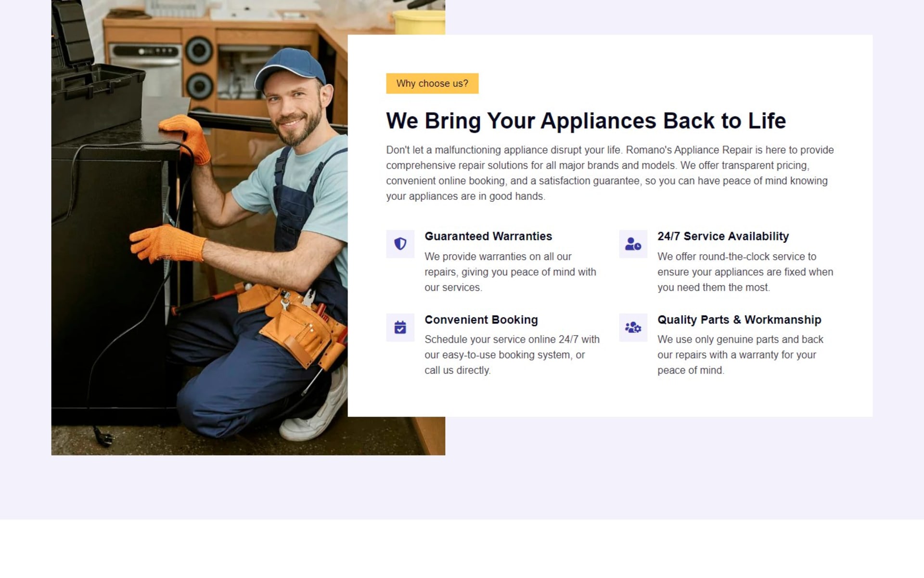
Task: Select the 'We Bring Your Appliances Back to Life' heading
Action: coord(586,120)
